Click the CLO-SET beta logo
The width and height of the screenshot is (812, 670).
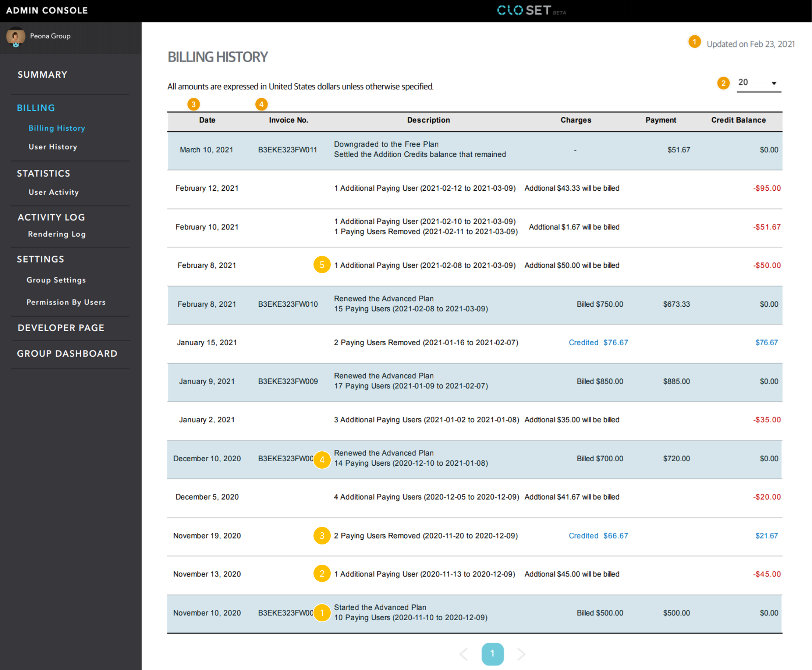tap(531, 10)
